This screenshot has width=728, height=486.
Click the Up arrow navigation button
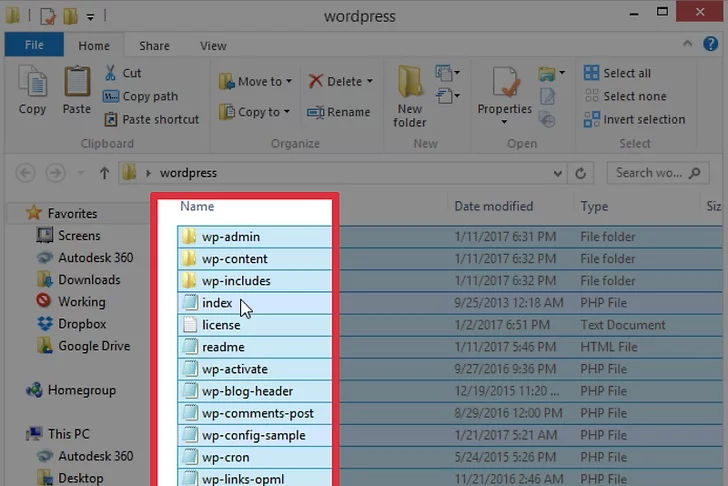coord(104,173)
